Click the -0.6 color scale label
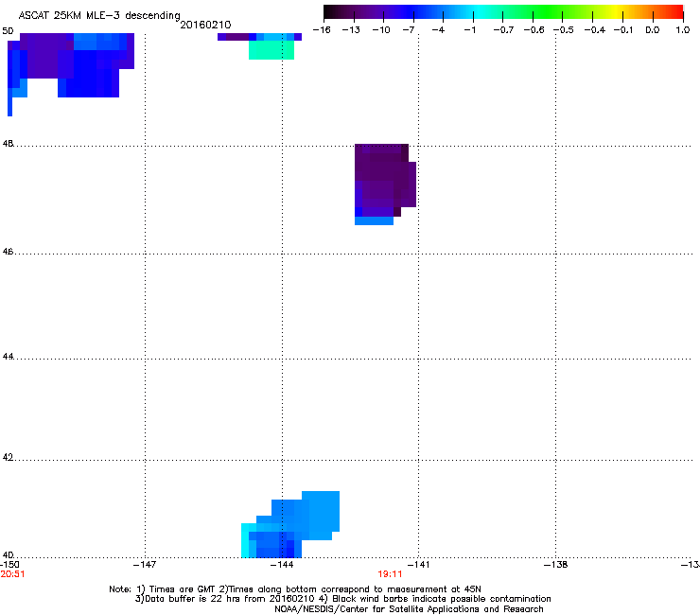 pyautogui.click(x=534, y=30)
